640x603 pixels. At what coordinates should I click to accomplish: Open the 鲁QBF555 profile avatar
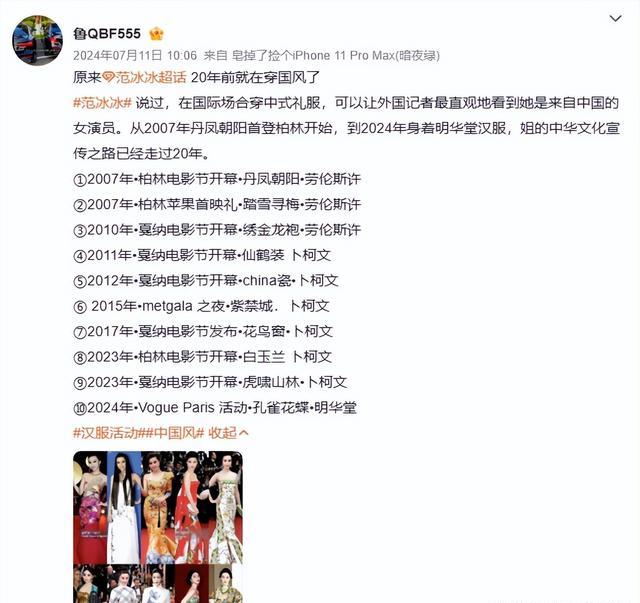pos(38,40)
